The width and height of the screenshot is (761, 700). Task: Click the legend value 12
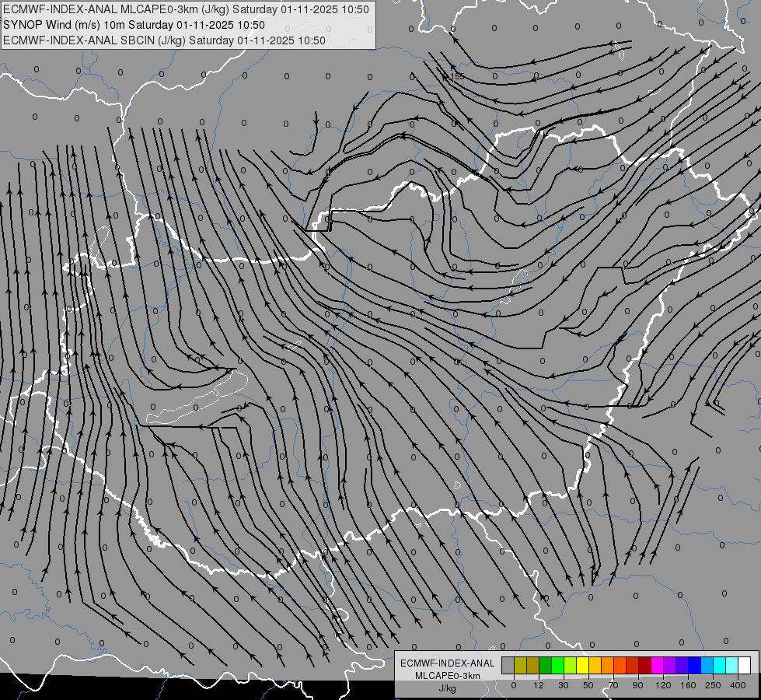click(x=539, y=685)
